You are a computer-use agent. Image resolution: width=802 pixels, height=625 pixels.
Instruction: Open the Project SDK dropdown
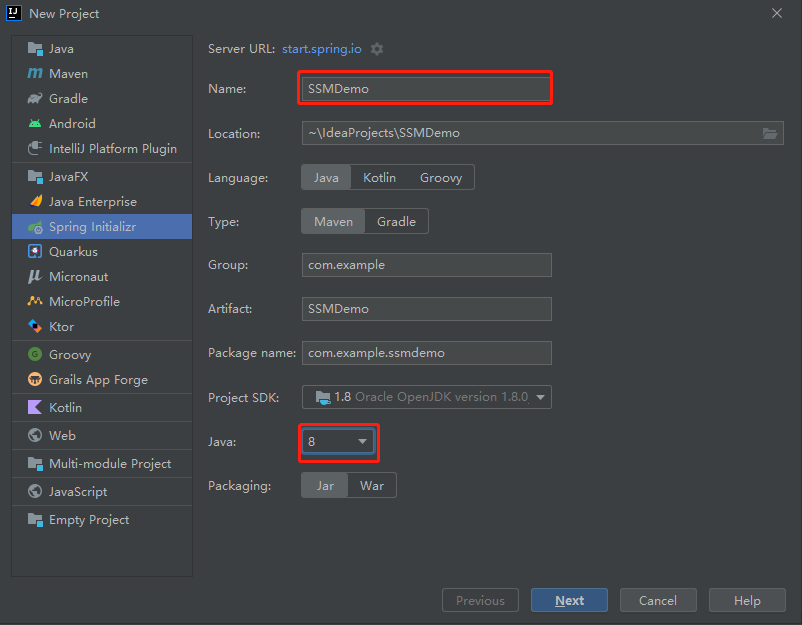point(427,397)
